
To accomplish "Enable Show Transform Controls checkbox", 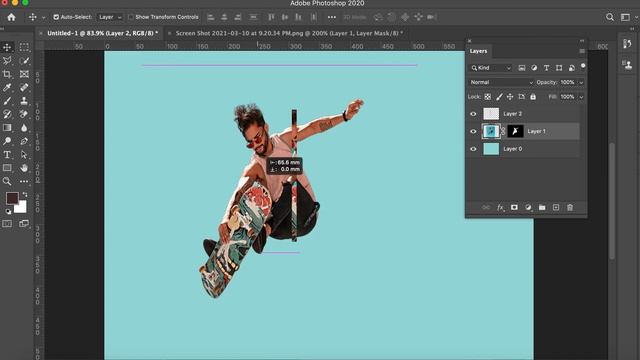I will coord(131,17).
